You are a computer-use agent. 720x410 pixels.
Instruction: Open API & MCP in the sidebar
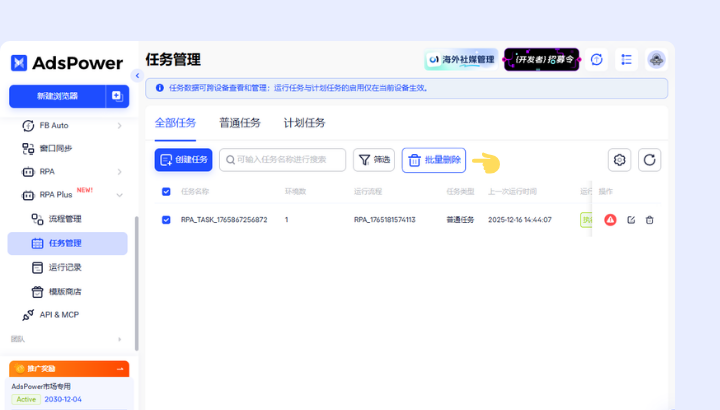pyautogui.click(x=59, y=315)
